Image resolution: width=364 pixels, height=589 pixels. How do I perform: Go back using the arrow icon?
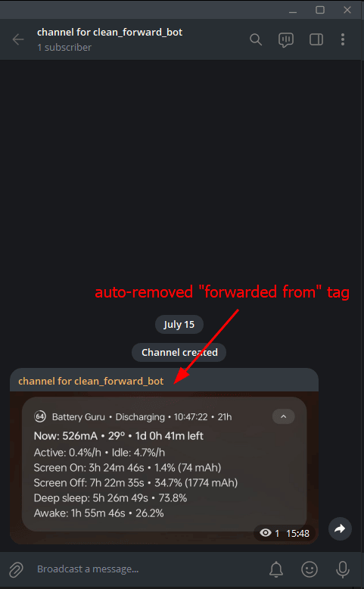tap(18, 39)
